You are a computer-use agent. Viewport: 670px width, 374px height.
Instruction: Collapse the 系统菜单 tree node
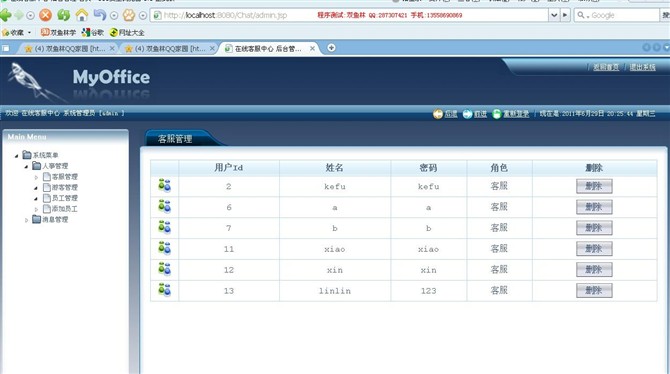16,156
